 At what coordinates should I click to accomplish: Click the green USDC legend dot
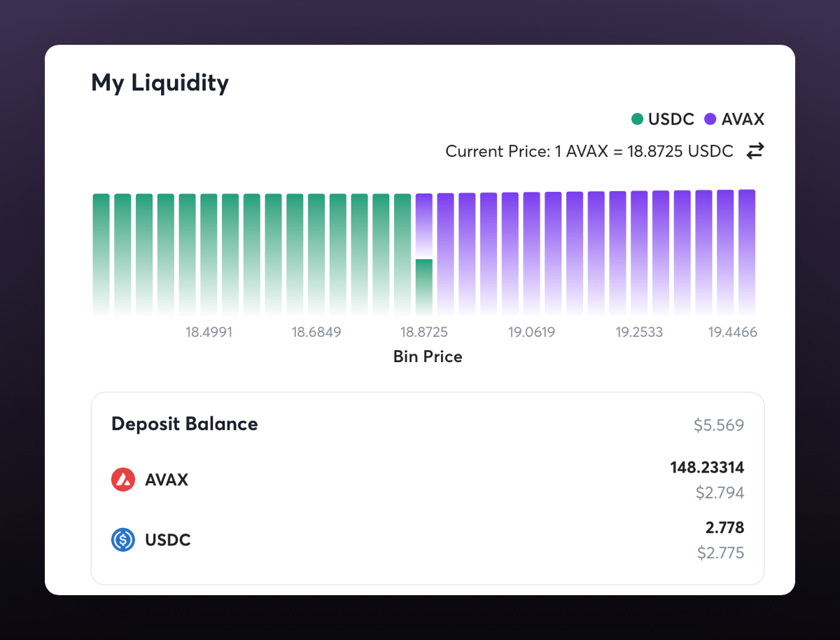(x=637, y=119)
